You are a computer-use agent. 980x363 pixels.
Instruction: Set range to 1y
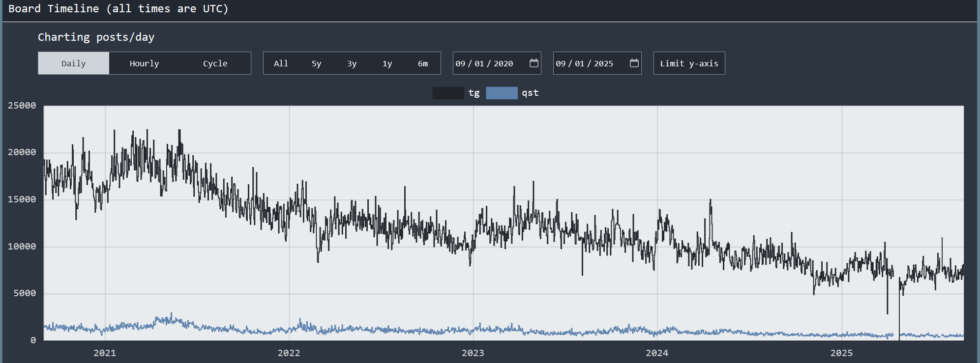point(387,63)
